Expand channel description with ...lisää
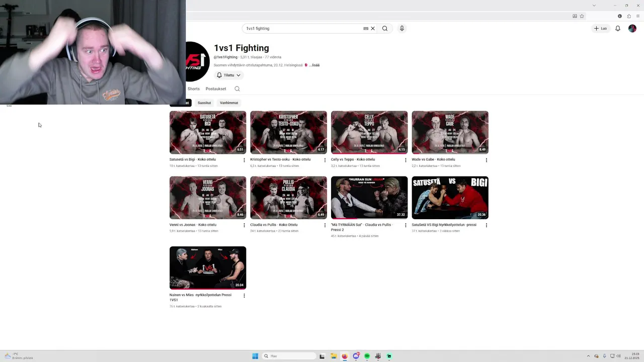This screenshot has height=362, width=644. pyautogui.click(x=314, y=65)
